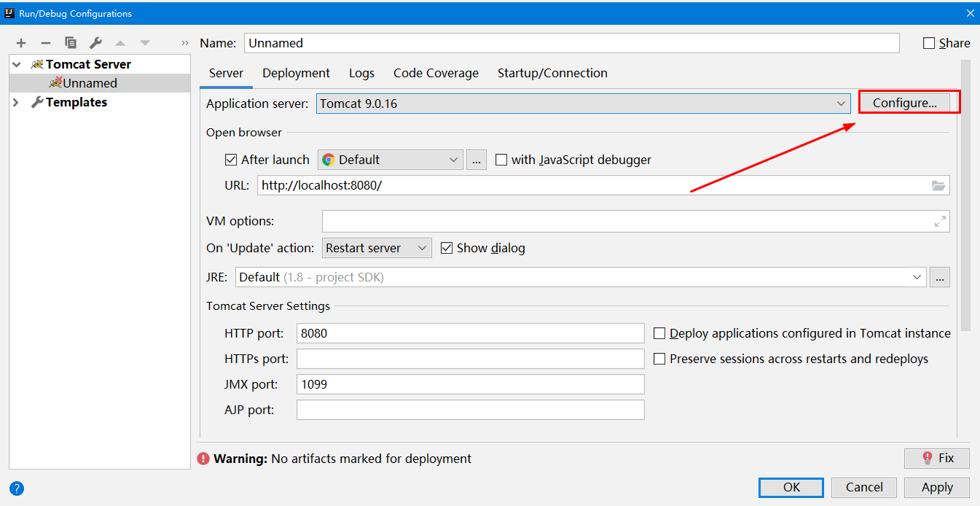The image size is (980, 506).
Task: Click Configure... button
Action: coord(905,103)
